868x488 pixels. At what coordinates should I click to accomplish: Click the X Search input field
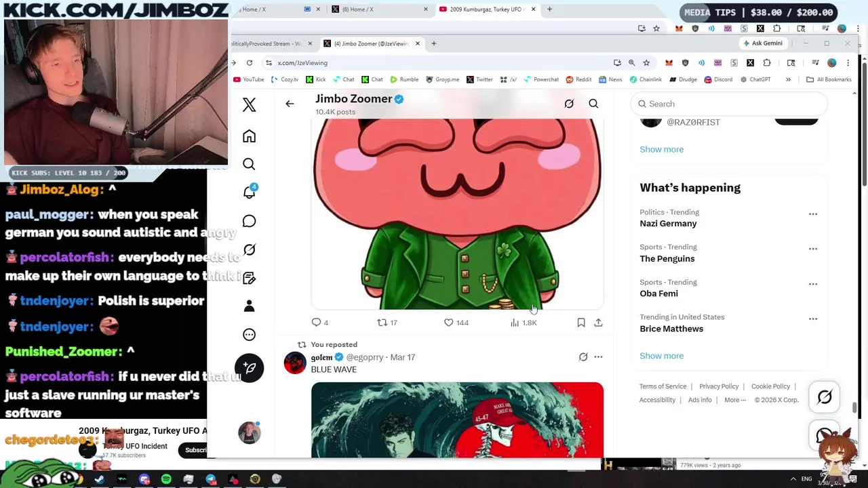point(730,104)
